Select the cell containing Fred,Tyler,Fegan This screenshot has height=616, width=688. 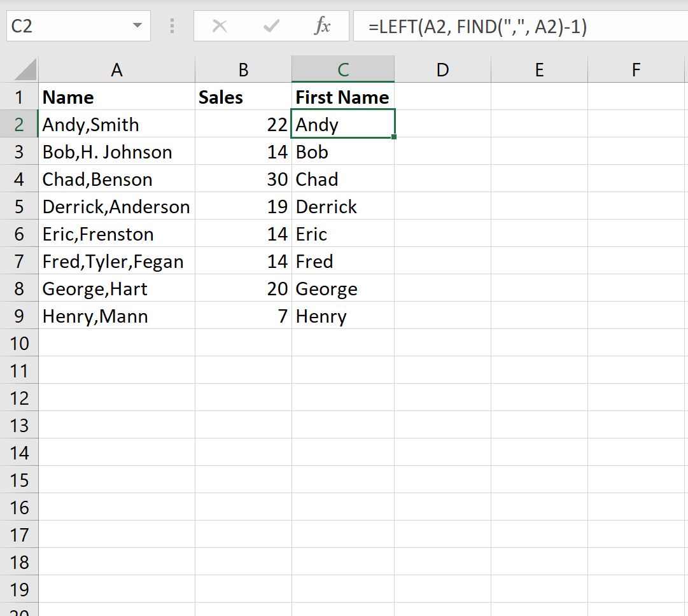[x=116, y=261]
